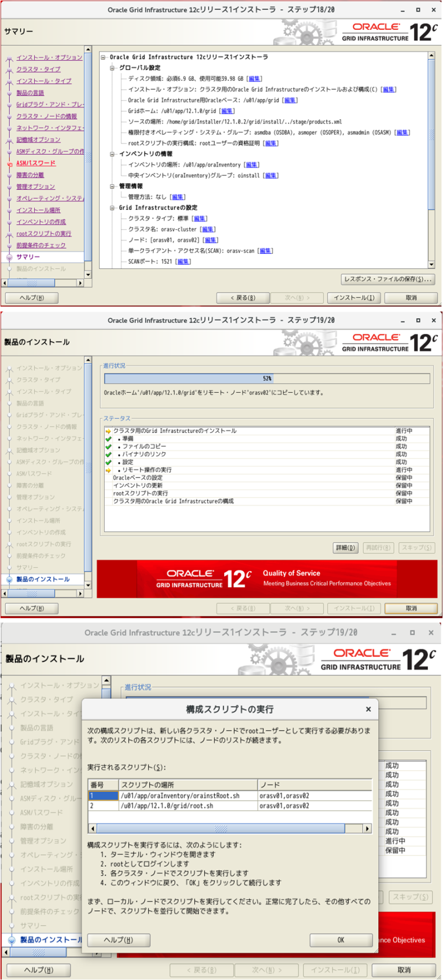The height and width of the screenshot is (980, 443).
Task: Collapse the インベントリの情報 tree section
Action: click(112, 154)
